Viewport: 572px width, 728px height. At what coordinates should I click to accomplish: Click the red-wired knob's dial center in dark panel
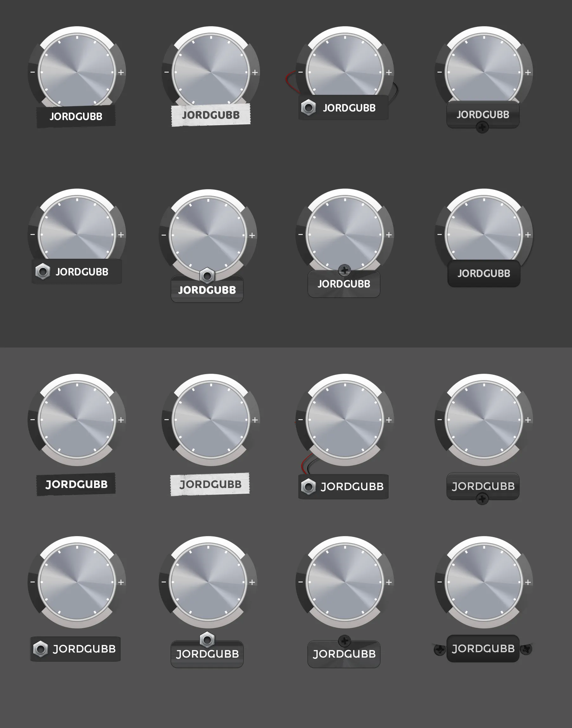point(345,72)
